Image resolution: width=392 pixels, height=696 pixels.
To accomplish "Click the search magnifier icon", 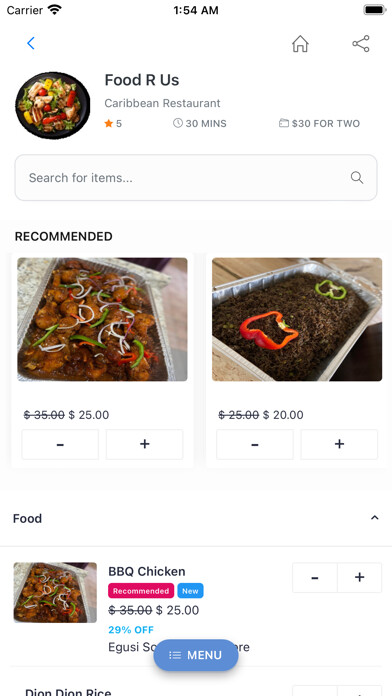I will (x=357, y=178).
